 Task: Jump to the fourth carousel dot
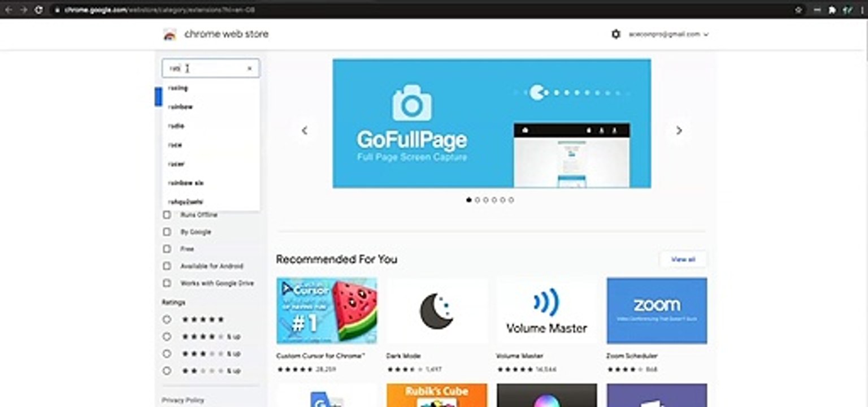tap(494, 200)
